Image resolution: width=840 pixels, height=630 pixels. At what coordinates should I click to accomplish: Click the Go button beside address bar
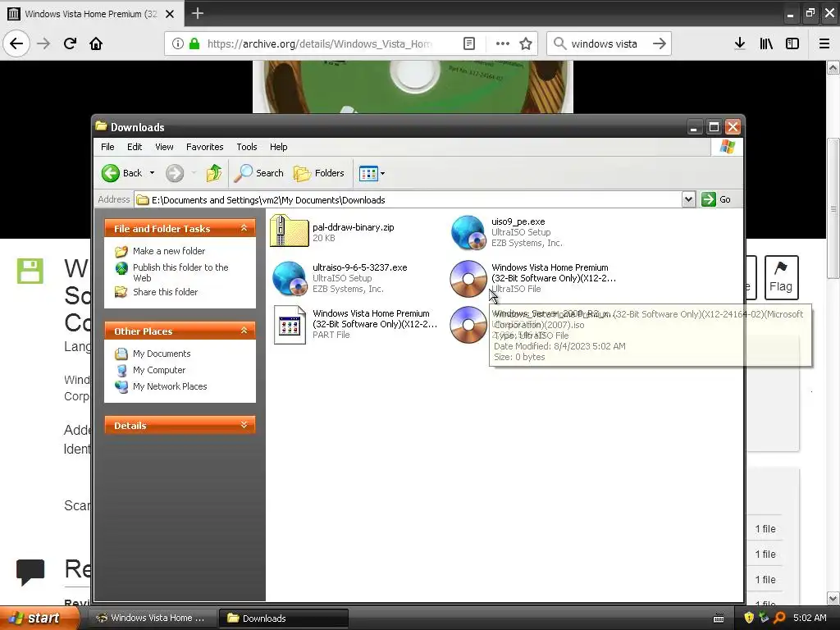point(716,200)
